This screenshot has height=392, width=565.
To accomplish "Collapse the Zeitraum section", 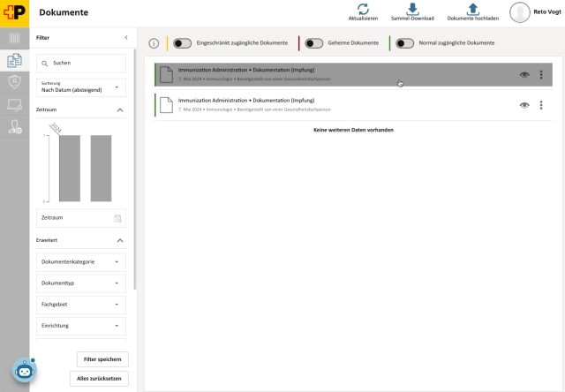I will [x=120, y=109].
